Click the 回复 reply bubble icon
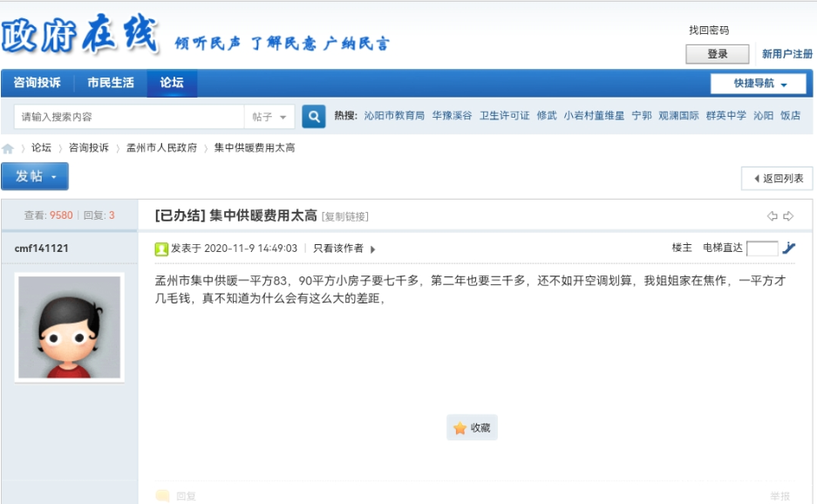Image resolution: width=817 pixels, height=504 pixels. 163,496
